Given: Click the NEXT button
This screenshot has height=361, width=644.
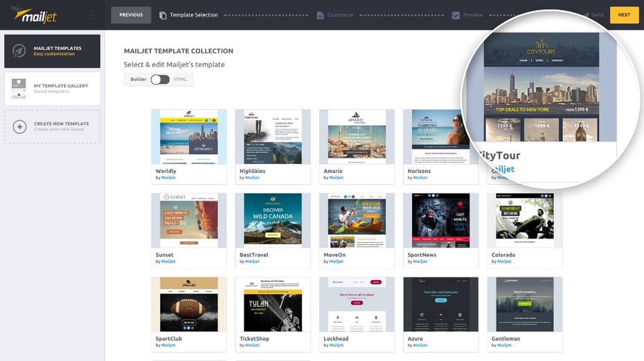Looking at the screenshot, I should point(624,15).
